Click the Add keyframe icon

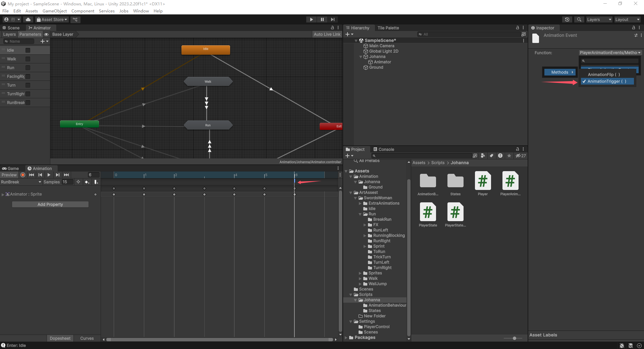pos(87,182)
